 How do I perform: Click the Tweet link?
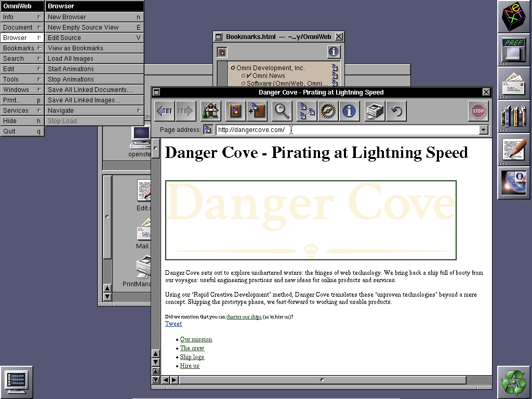(174, 324)
